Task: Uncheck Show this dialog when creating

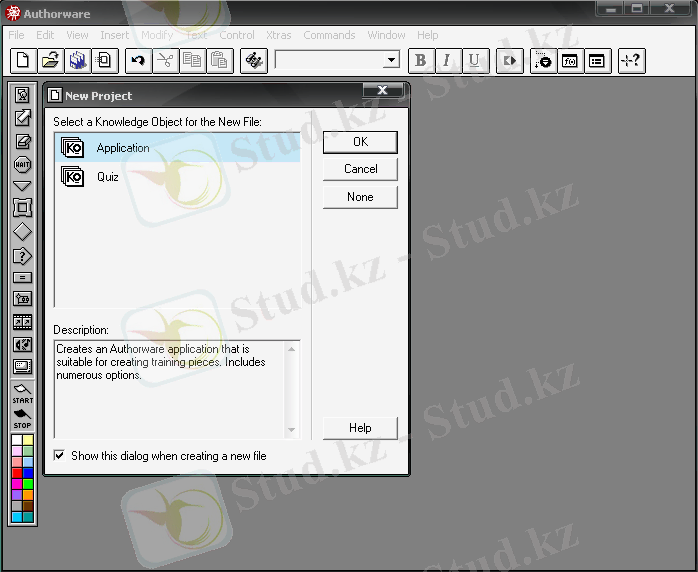Action: (59, 455)
